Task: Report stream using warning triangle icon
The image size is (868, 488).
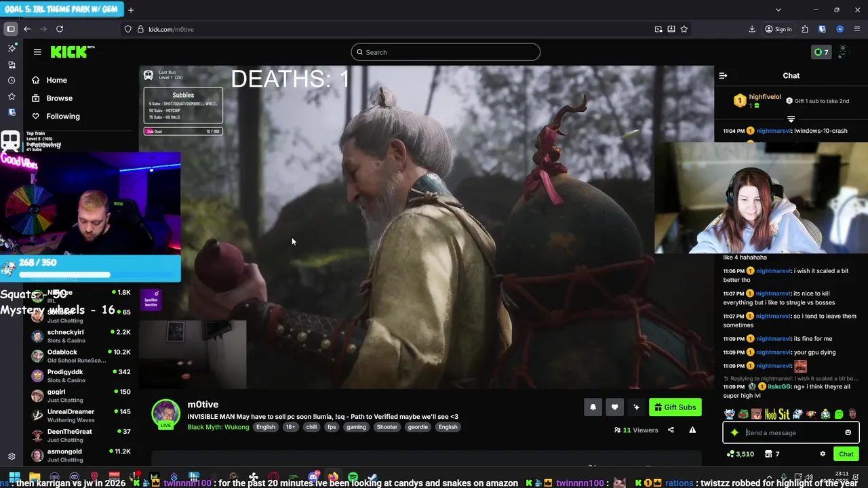Action: click(692, 430)
